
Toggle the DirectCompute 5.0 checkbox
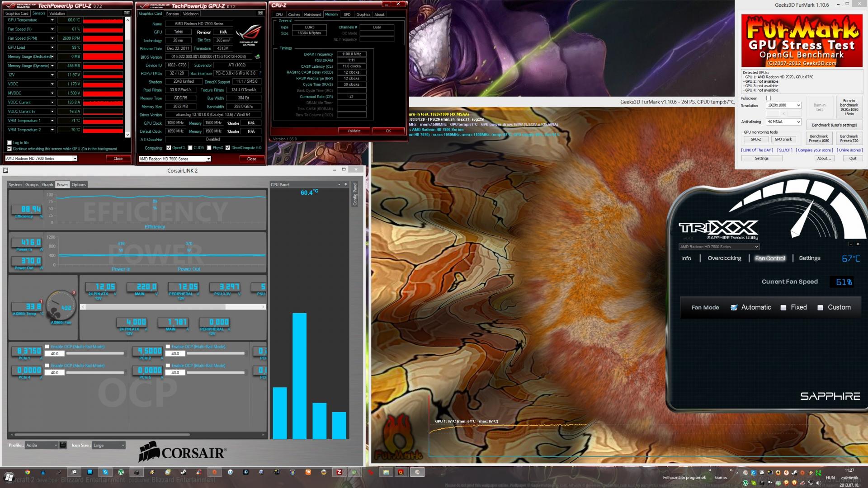click(228, 148)
